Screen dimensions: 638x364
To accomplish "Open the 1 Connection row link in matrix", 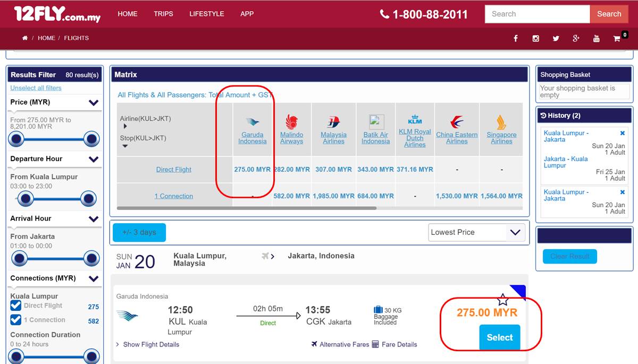I will 174,196.
